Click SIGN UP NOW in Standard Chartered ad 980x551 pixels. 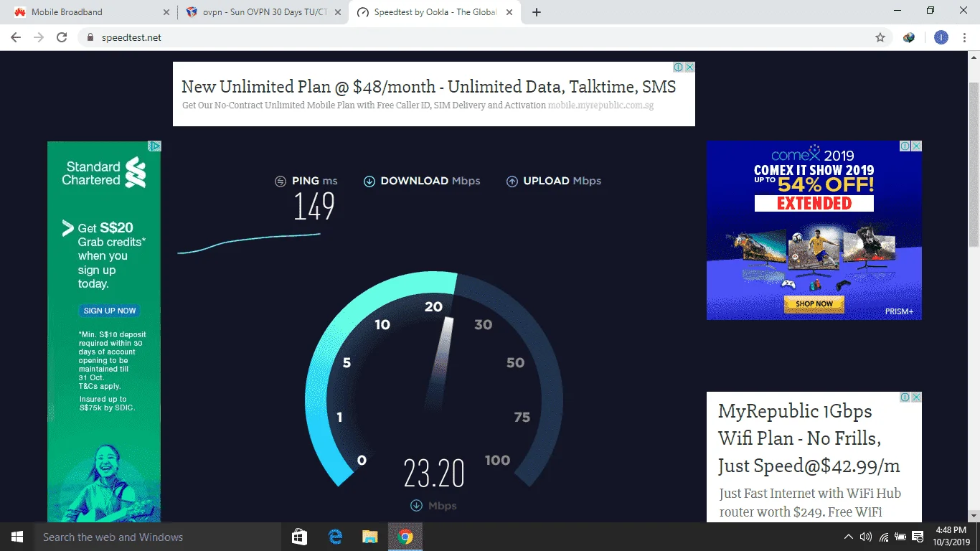tap(110, 311)
